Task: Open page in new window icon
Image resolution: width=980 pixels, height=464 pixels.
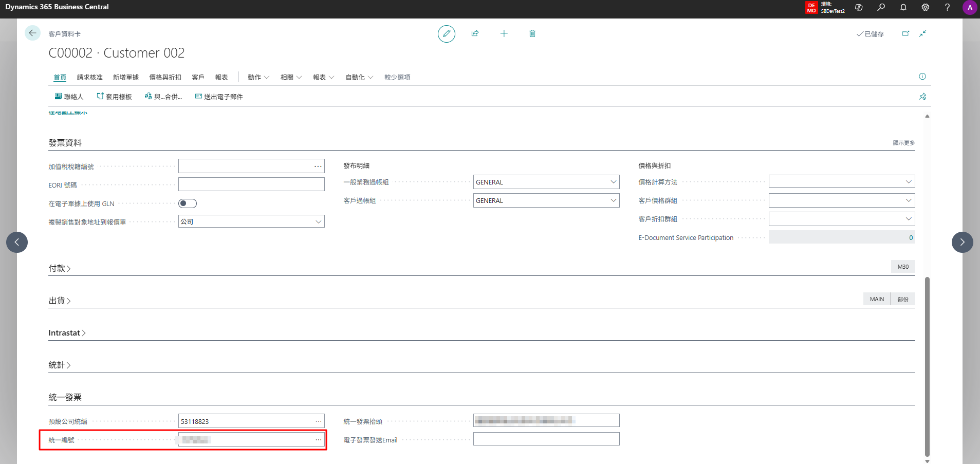Action: click(905, 33)
